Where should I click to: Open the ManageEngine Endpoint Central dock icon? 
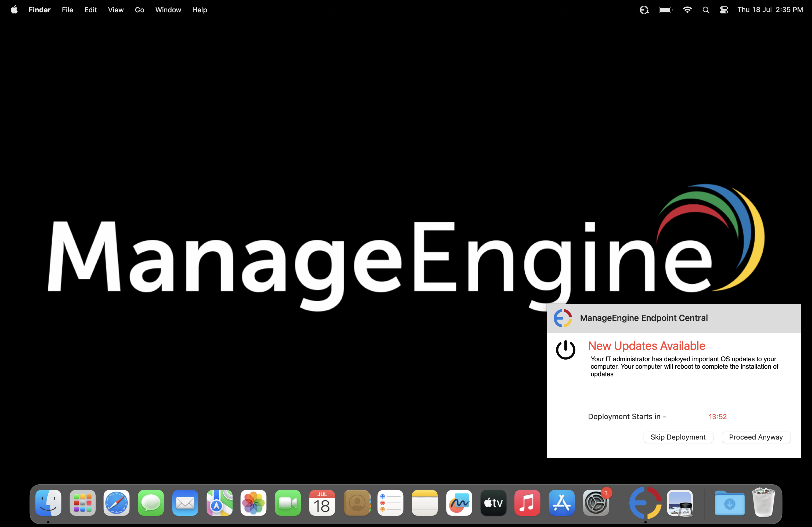tap(645, 503)
